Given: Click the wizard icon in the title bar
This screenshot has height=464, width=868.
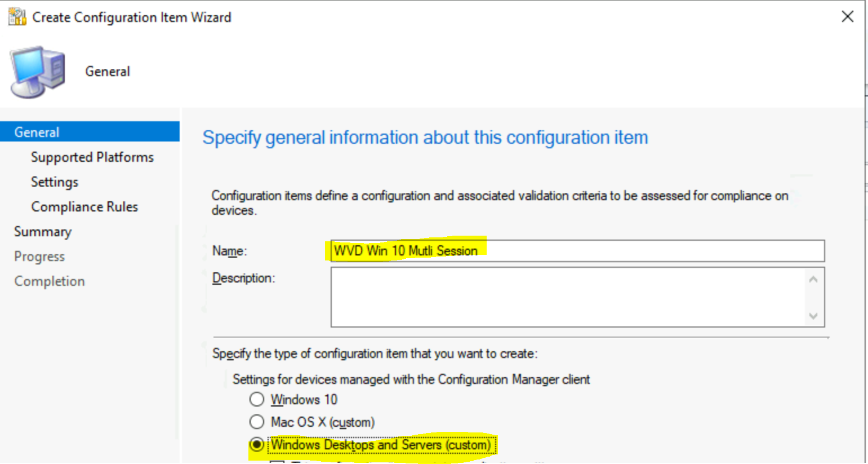Looking at the screenshot, I should click(x=17, y=17).
